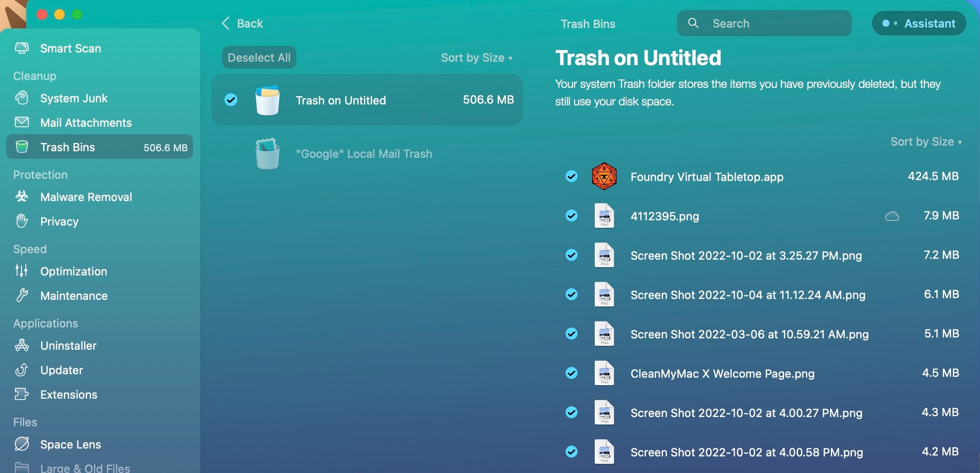Click the PNG icon of CleanMyMac X Welcome Page

(x=604, y=373)
